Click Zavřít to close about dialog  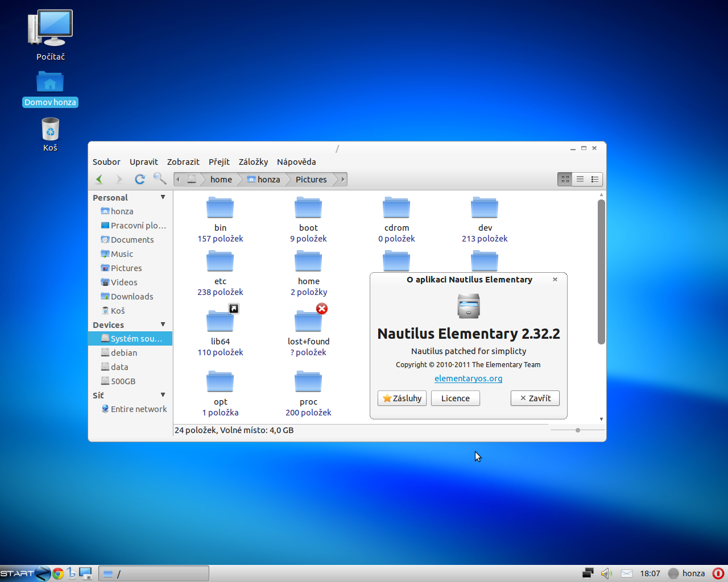(535, 398)
